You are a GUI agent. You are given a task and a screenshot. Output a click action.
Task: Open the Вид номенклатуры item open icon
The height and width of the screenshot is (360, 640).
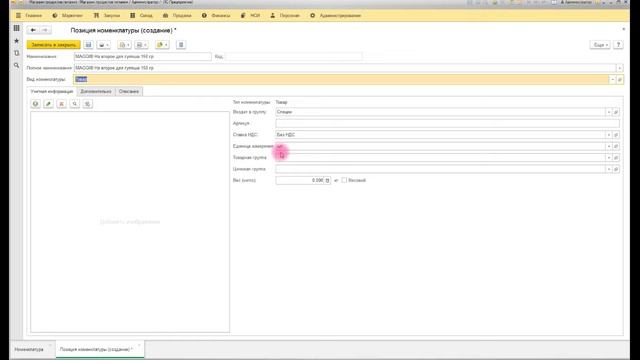pos(620,79)
